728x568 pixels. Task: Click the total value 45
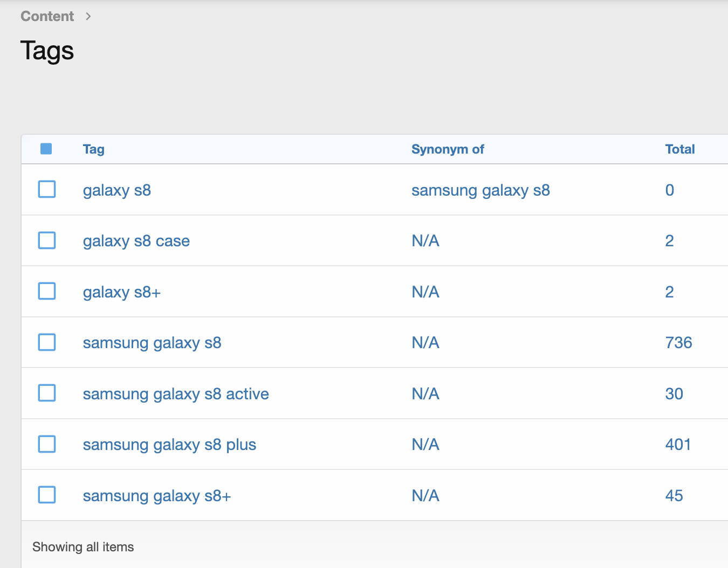click(674, 496)
